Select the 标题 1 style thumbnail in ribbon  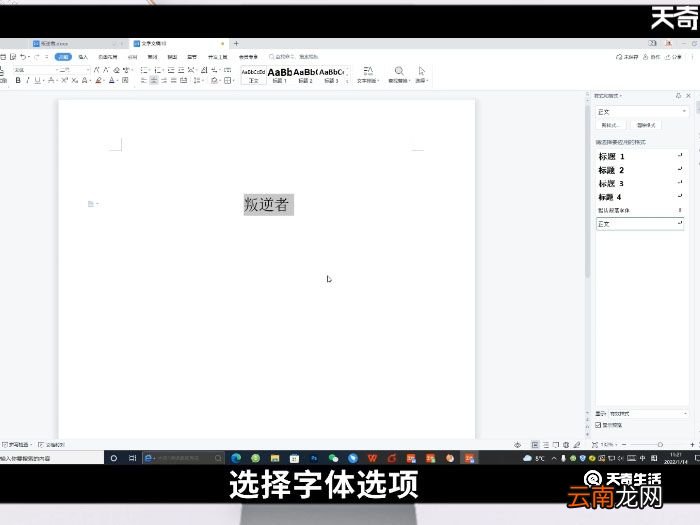click(280, 75)
